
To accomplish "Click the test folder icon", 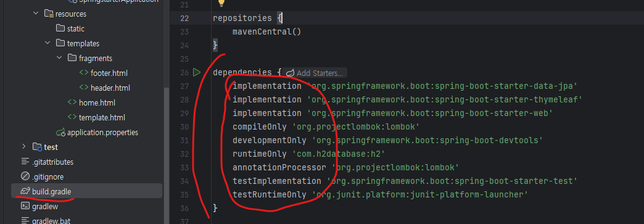I will click(38, 147).
